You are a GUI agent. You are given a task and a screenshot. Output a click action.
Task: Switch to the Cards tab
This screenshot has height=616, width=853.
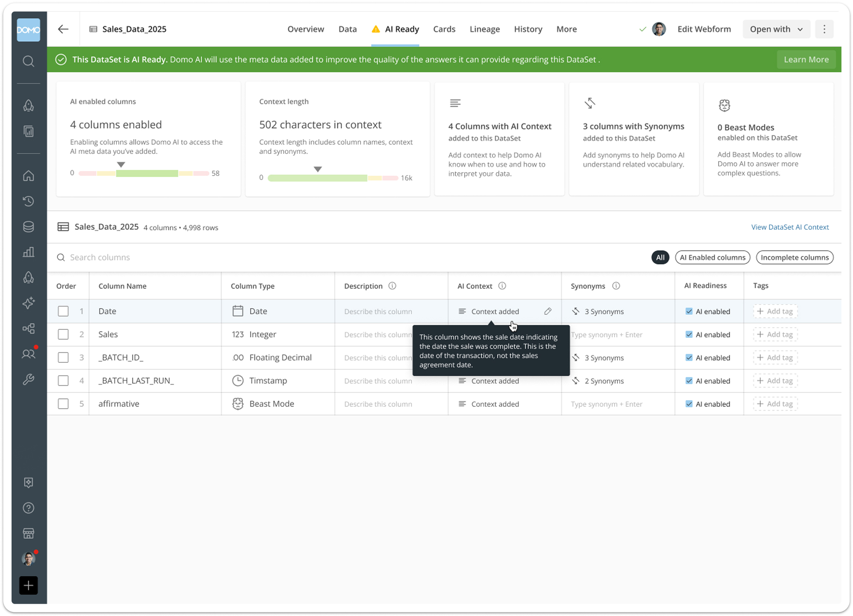click(x=444, y=29)
